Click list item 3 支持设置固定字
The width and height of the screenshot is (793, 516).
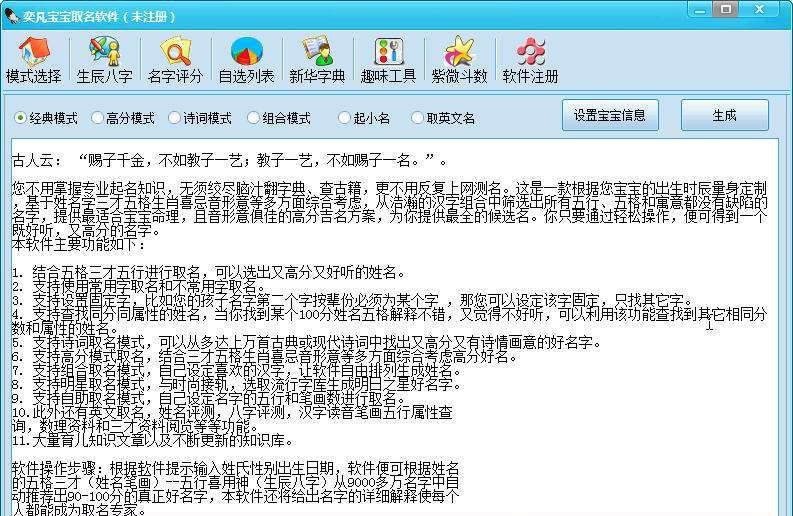(353, 300)
